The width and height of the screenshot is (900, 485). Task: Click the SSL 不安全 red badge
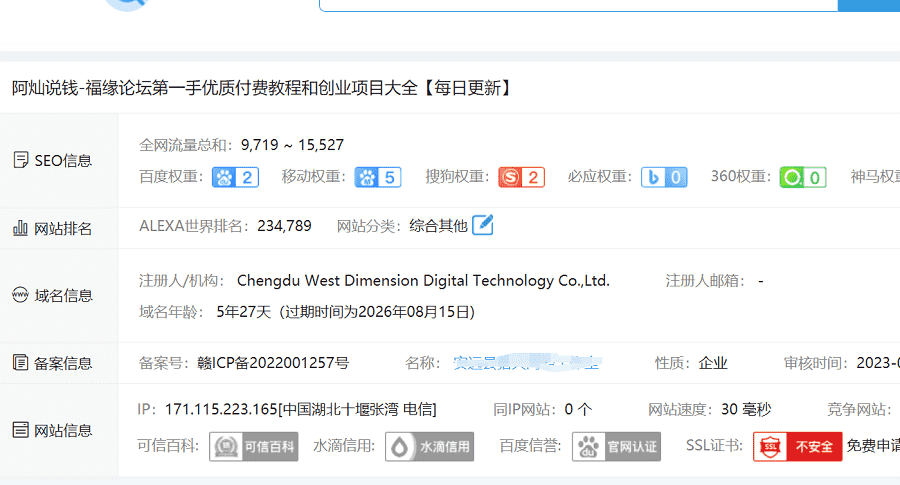pos(798,447)
